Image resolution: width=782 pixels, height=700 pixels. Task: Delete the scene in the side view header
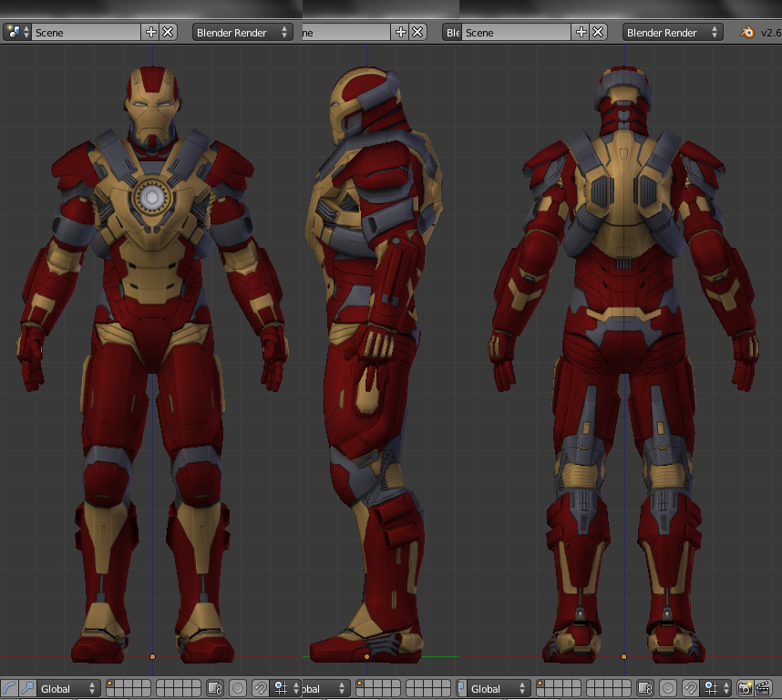[418, 33]
